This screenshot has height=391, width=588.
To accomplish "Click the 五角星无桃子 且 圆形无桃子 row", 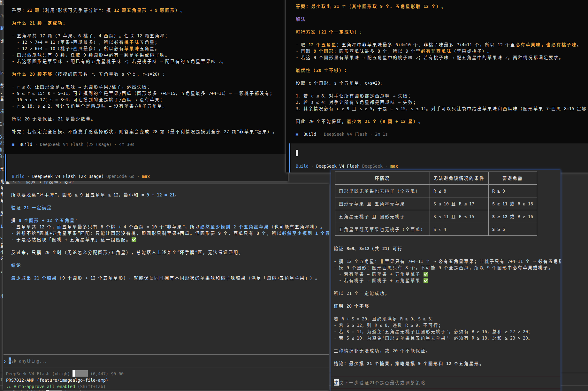I will [436, 217].
